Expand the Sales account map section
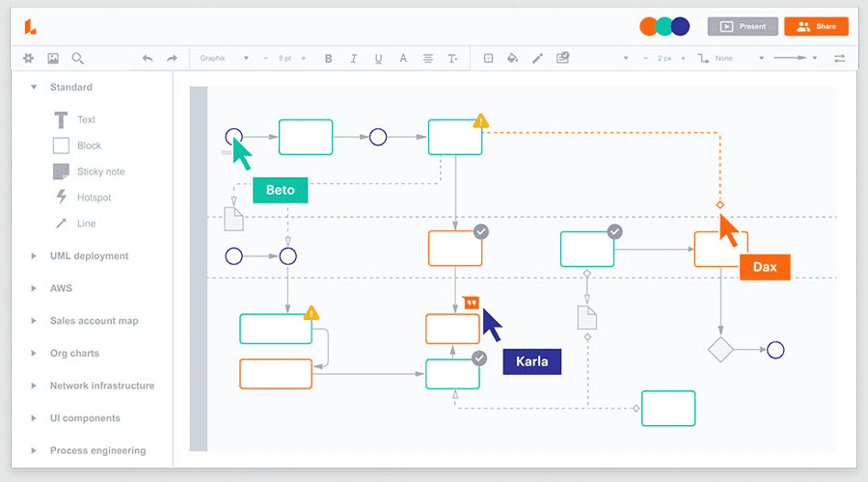The width and height of the screenshot is (868, 482). (33, 320)
